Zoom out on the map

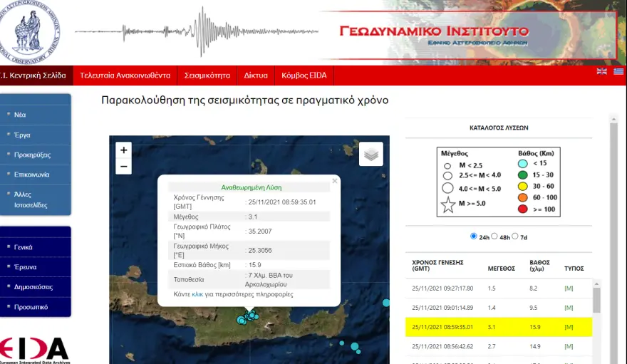tap(124, 167)
